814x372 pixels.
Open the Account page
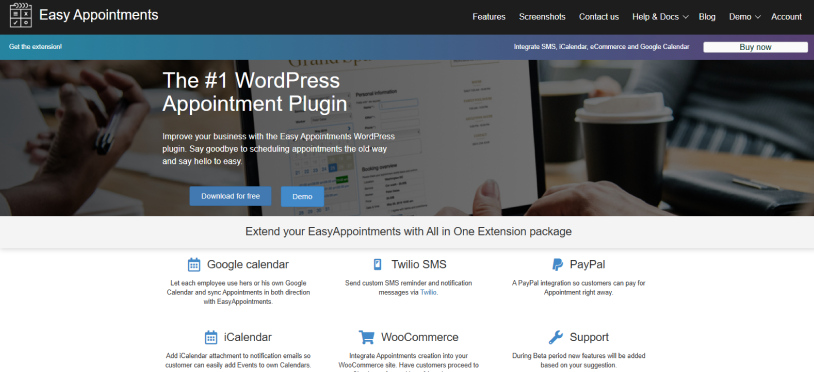[x=786, y=17]
